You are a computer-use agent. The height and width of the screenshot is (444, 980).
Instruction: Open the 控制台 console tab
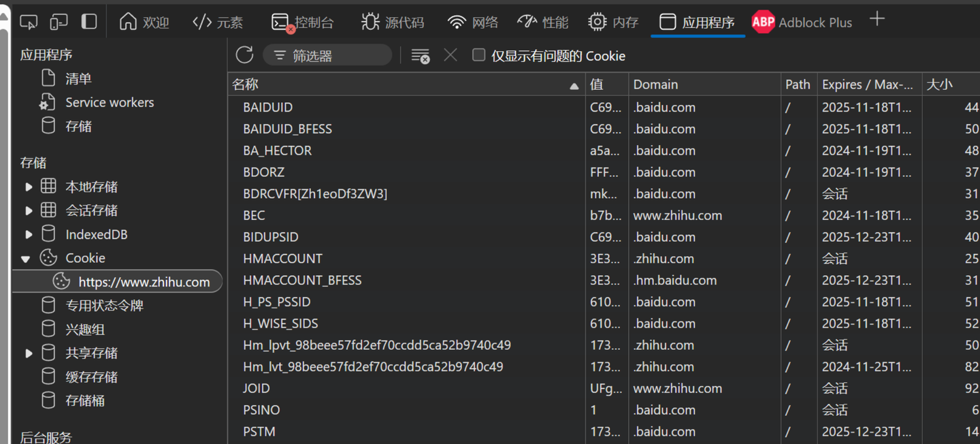(x=302, y=22)
